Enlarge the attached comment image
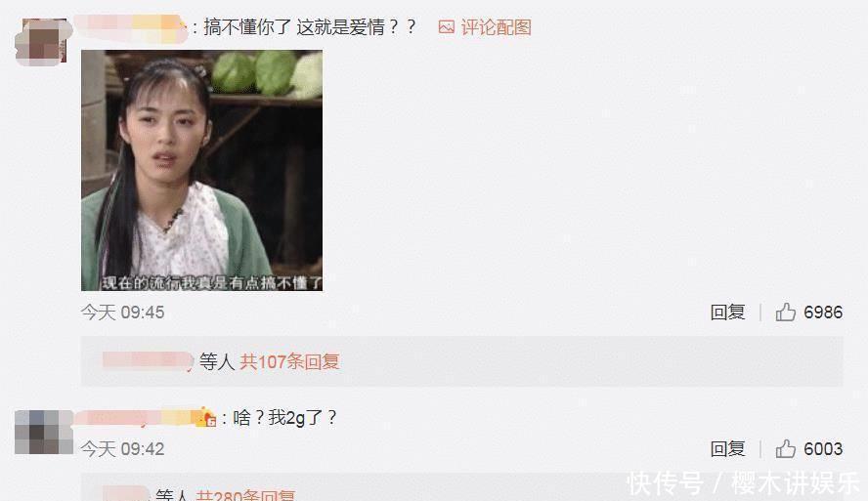 click(x=201, y=170)
